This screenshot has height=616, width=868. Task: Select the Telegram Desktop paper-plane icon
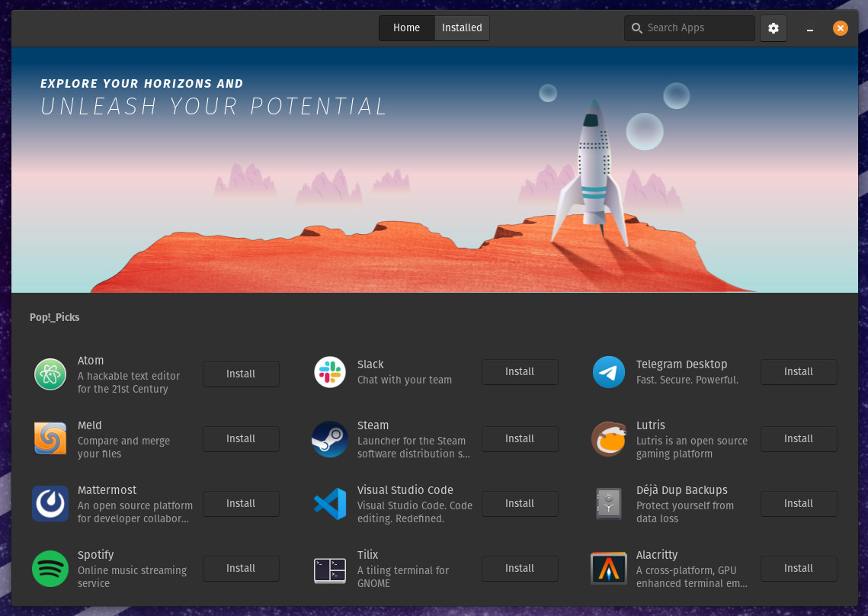click(x=609, y=372)
